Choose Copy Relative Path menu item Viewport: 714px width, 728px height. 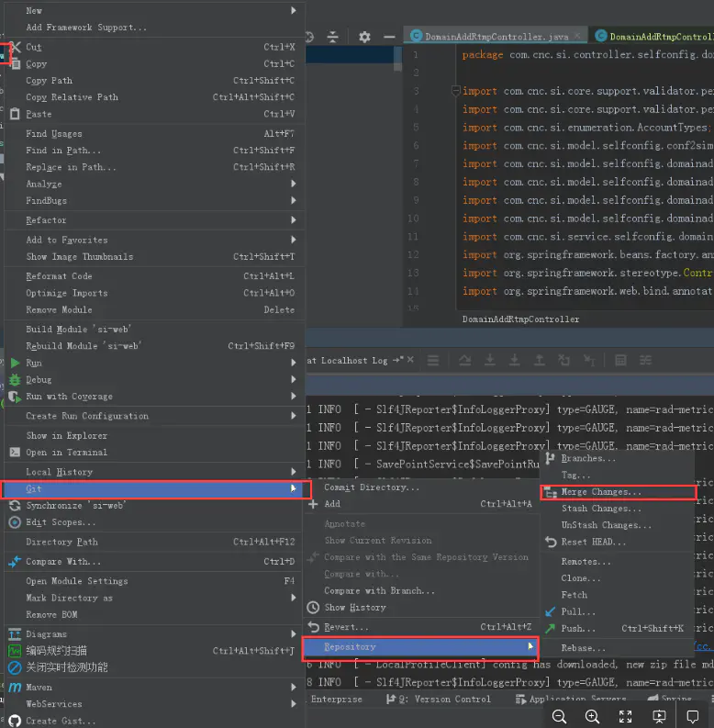pyautogui.click(x=154, y=97)
